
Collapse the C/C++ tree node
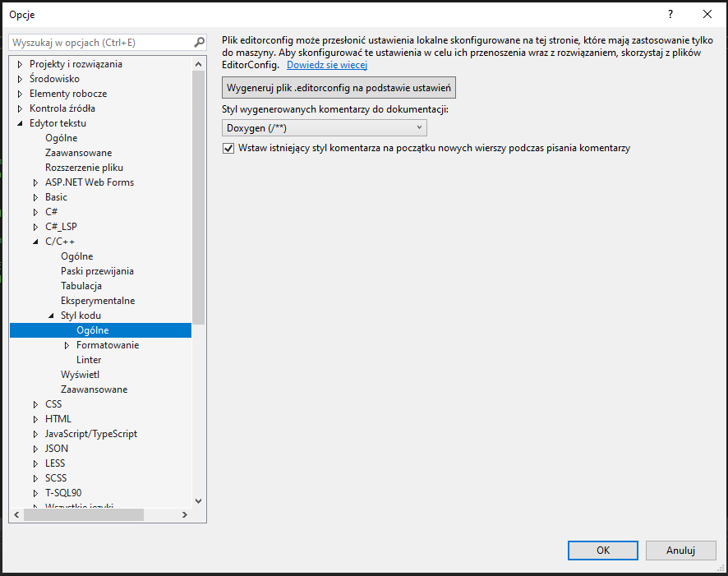point(36,242)
